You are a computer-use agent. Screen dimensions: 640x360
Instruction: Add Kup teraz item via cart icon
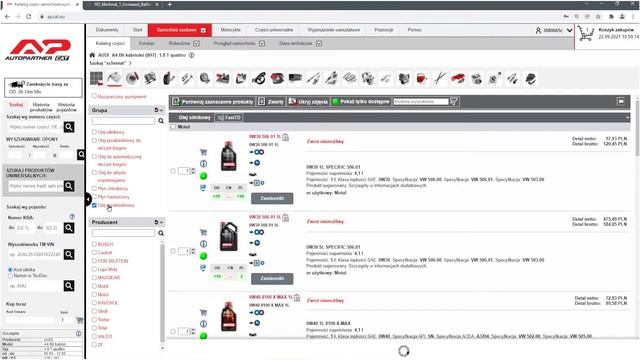(80, 320)
